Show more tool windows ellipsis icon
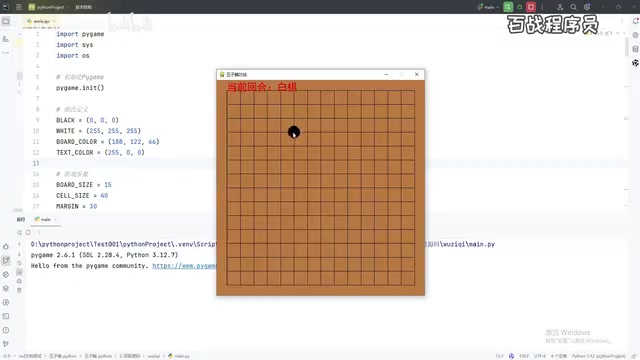The width and height of the screenshot is (640, 360). 6,53
